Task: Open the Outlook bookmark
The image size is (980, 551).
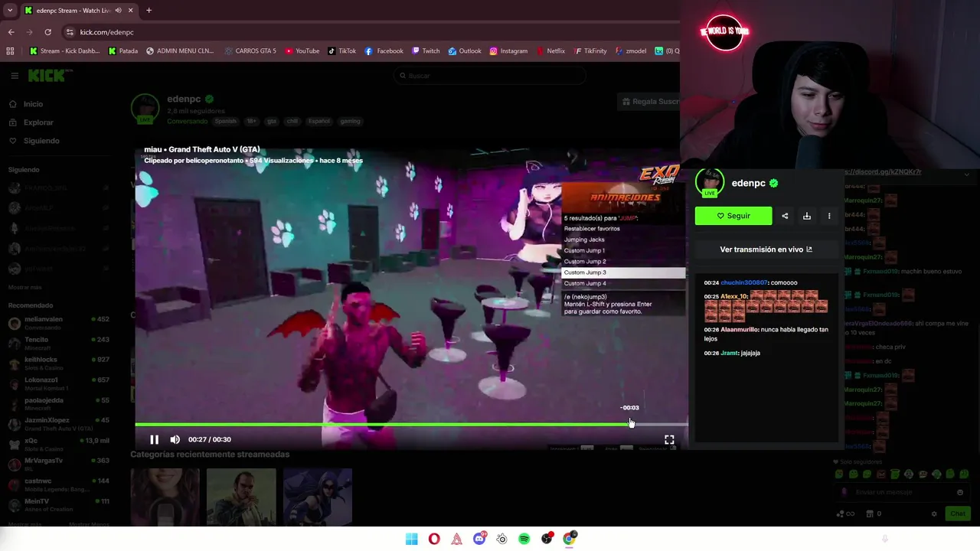Action: click(x=465, y=51)
